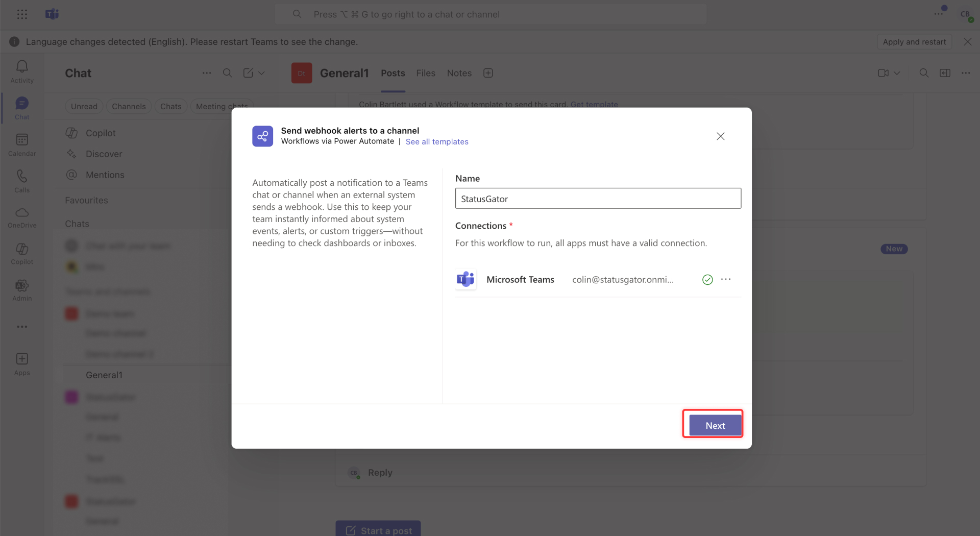Click the Microsoft Teams logo icon

pos(52,14)
